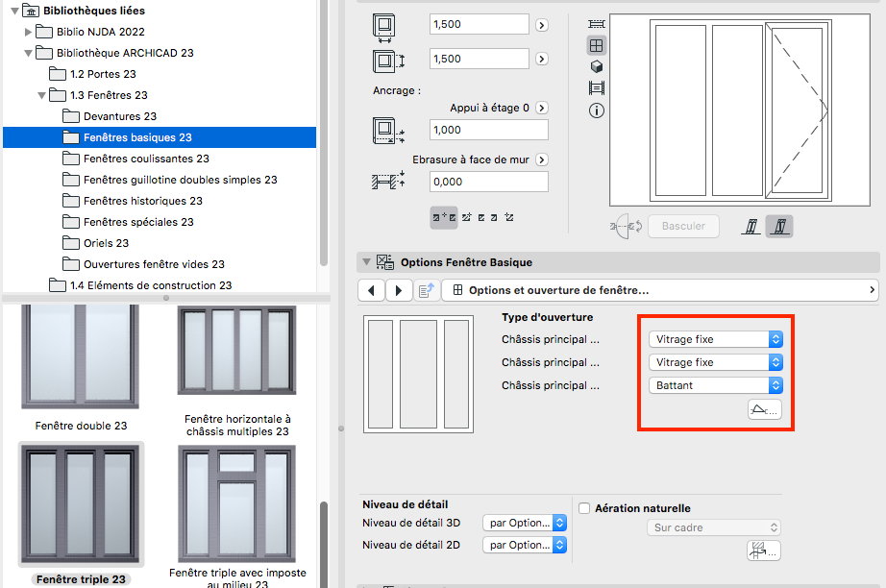Collapse the 1.3 Fenêtres 23 folder
Image resolution: width=886 pixels, height=588 pixels.
point(42,95)
